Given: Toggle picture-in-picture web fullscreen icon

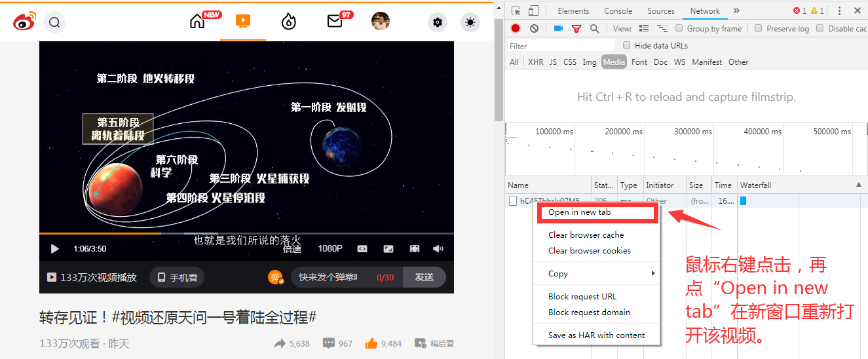Looking at the screenshot, I should pos(388,249).
